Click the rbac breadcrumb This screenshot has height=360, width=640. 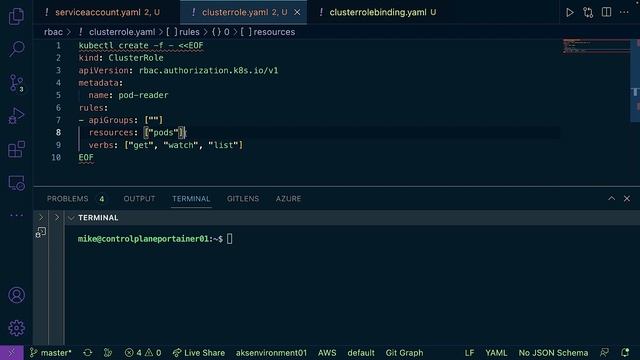[53, 32]
